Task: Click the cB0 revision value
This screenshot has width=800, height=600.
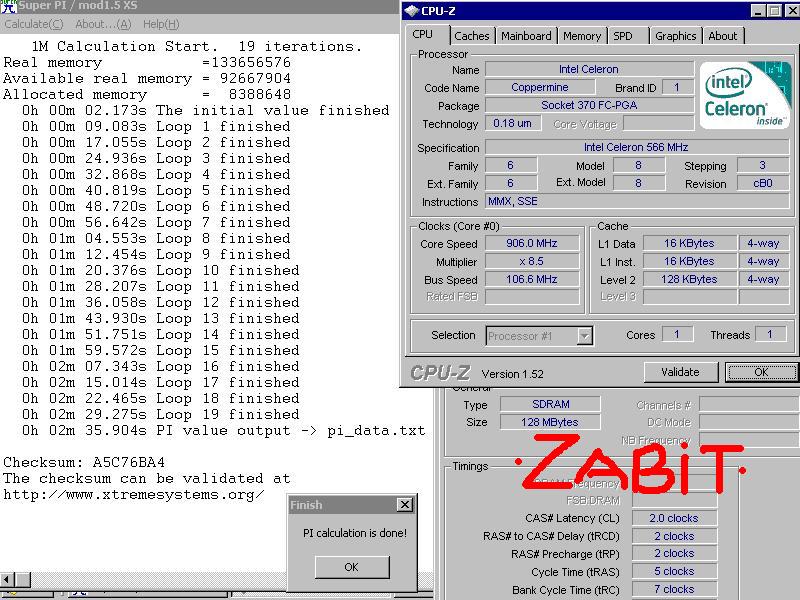Action: click(763, 183)
